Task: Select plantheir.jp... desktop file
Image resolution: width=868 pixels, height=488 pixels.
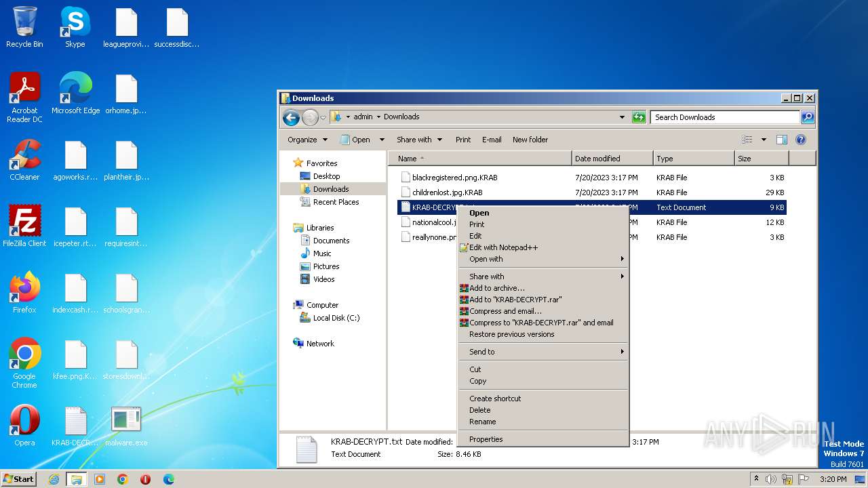Action: 126,160
